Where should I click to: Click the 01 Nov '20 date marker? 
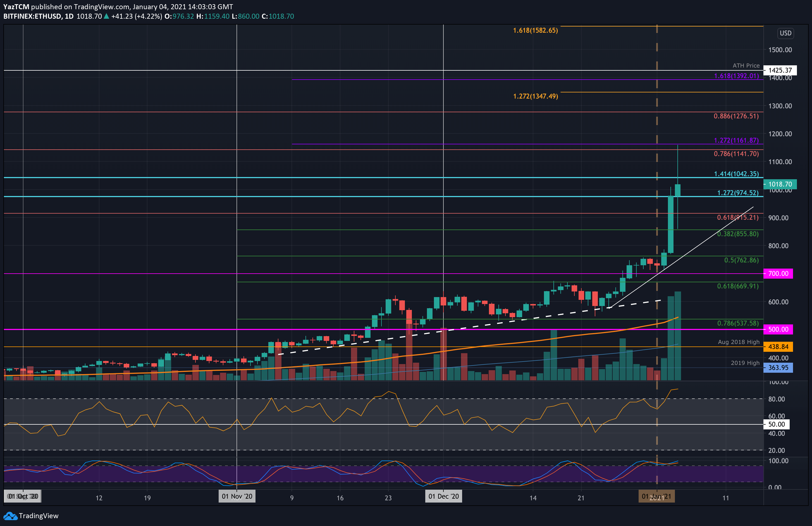[x=237, y=496]
